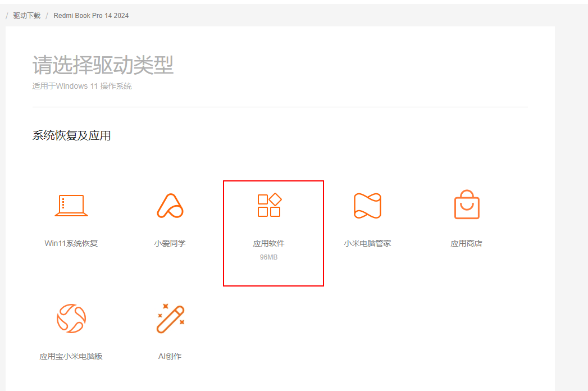The image size is (588, 391).
Task: Click 适用于Windows 11 操作系统 subtitle
Action: point(82,86)
